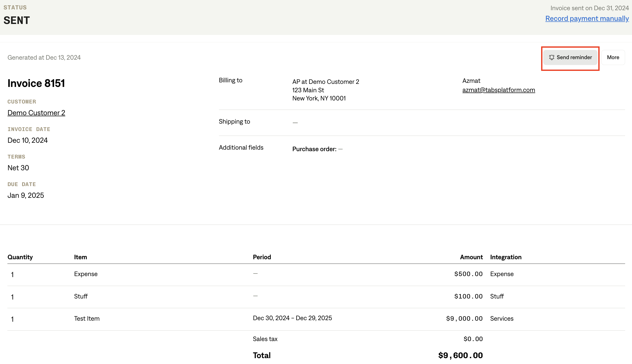
Task: Click the Period column header
Action: click(x=262, y=257)
